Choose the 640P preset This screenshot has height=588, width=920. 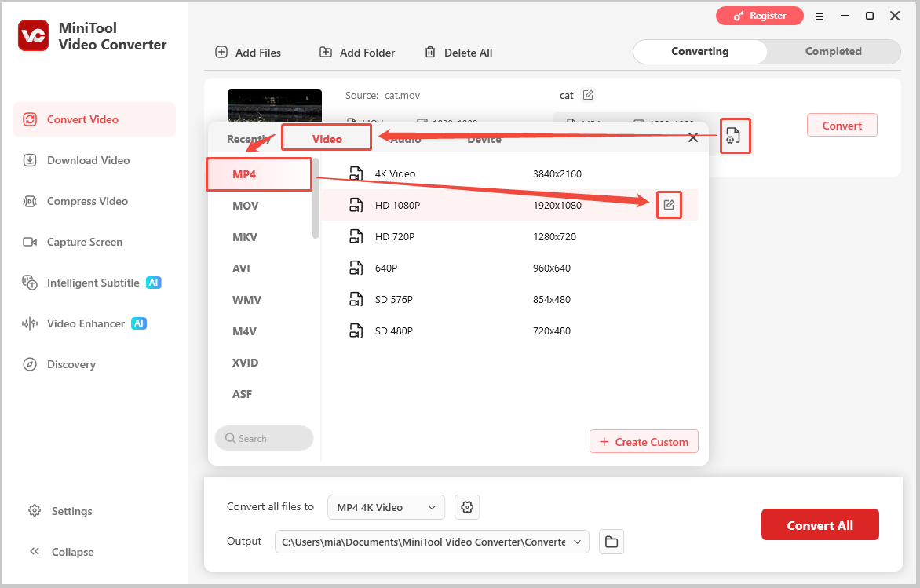click(x=509, y=268)
